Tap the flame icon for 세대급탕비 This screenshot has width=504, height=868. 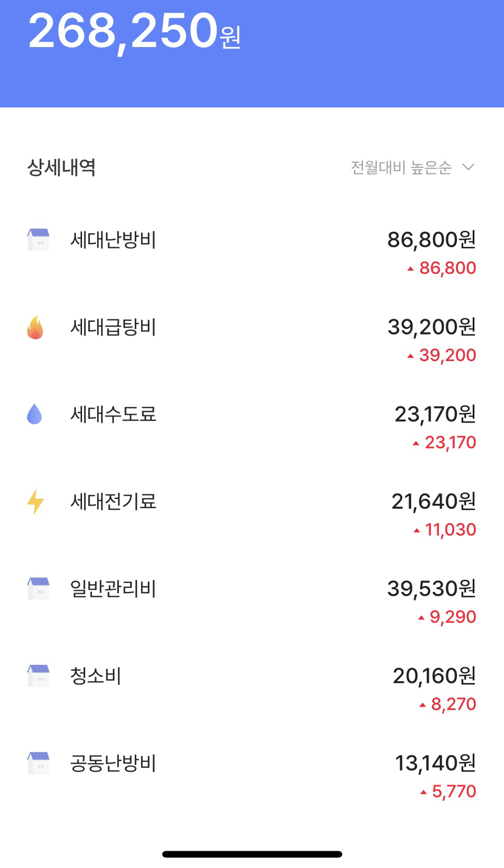tap(35, 327)
